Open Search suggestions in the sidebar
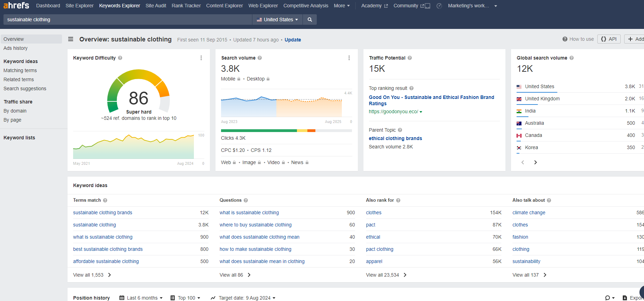Viewport: 644px width, 301px height. (25, 88)
